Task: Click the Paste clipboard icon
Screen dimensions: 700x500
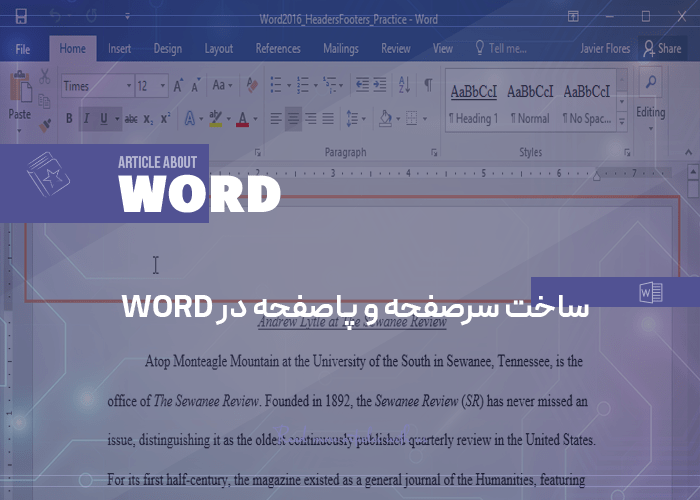Action: pyautogui.click(x=20, y=87)
